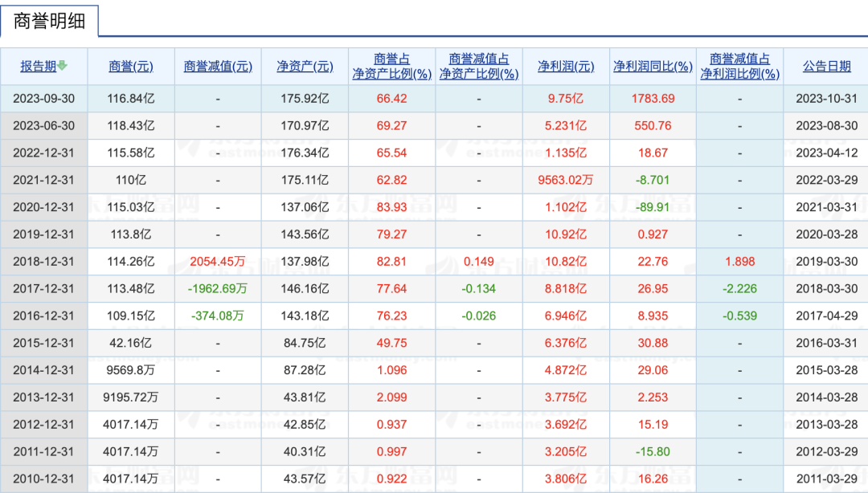868x493 pixels.
Task: Click the 商誉减值占净资产比例(%) column header
Action: 479,67
